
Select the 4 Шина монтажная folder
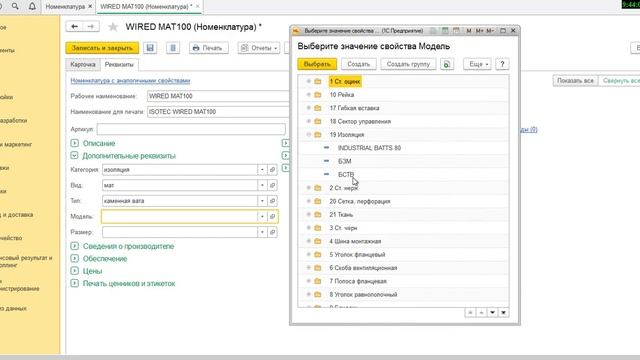[x=355, y=241]
